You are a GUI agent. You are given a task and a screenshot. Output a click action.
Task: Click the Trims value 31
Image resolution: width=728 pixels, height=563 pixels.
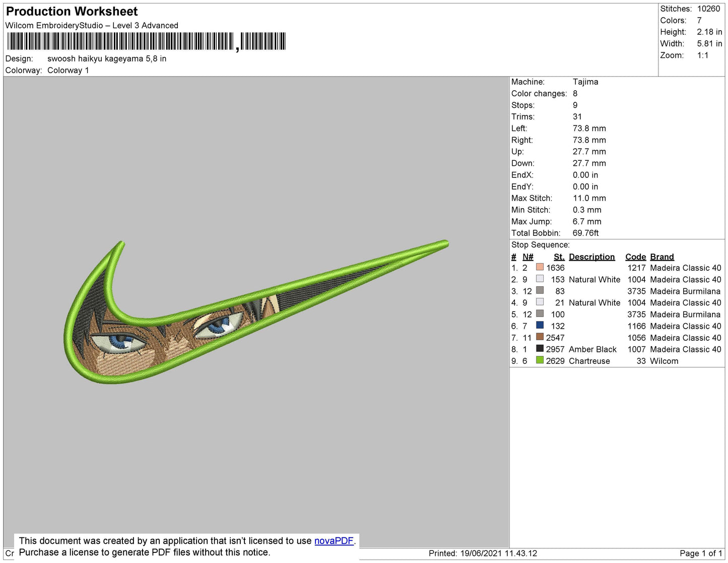pyautogui.click(x=577, y=116)
